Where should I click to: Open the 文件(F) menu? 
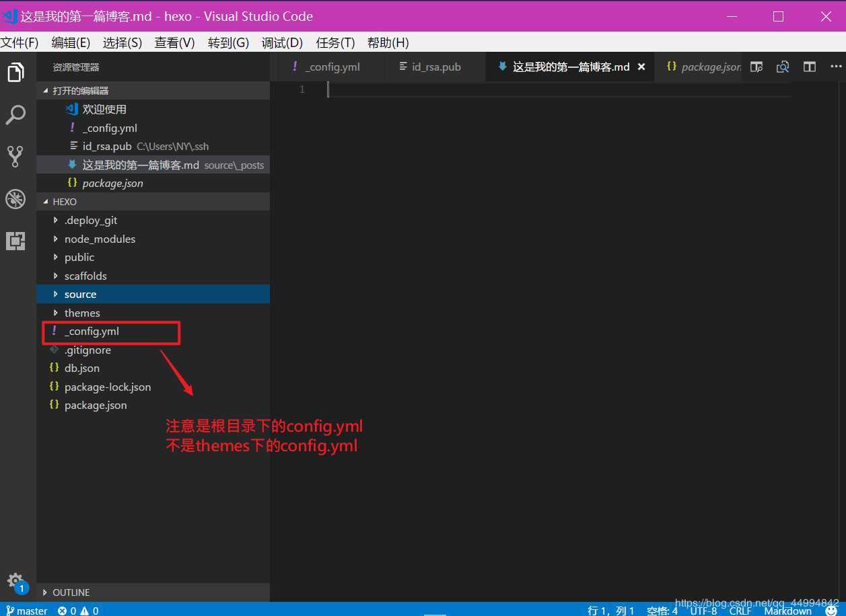tap(20, 42)
